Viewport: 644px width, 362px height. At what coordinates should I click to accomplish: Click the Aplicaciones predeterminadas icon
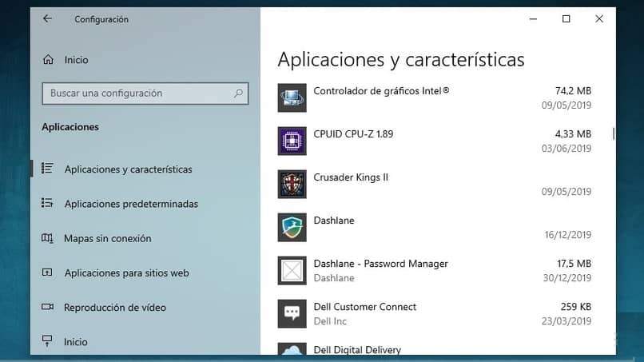pyautogui.click(x=47, y=203)
